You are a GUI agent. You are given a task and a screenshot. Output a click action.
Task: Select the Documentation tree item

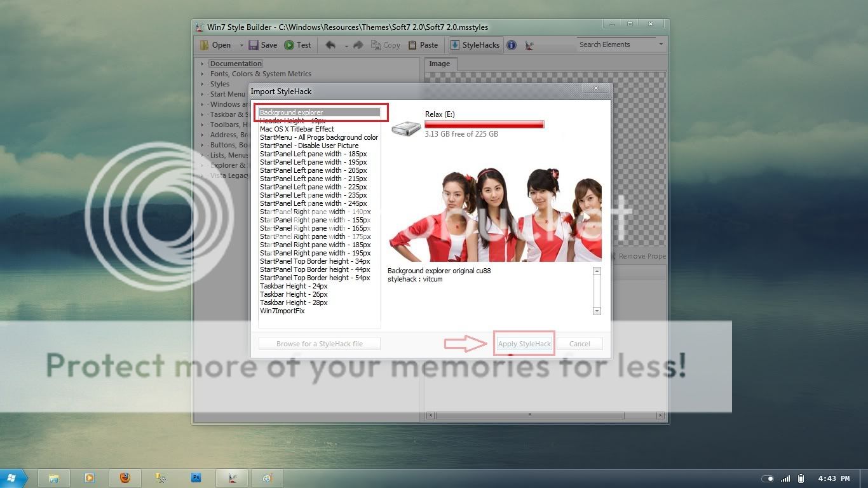[x=236, y=64]
